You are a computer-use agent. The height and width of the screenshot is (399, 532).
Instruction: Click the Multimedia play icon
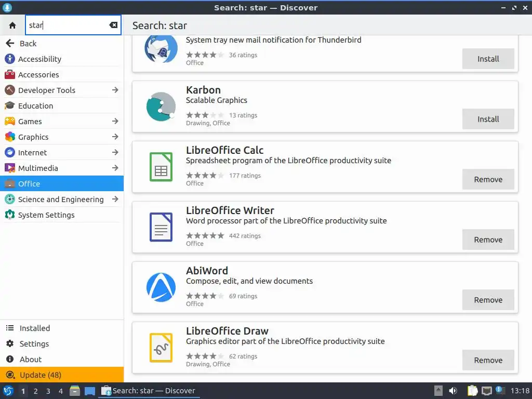[10, 168]
